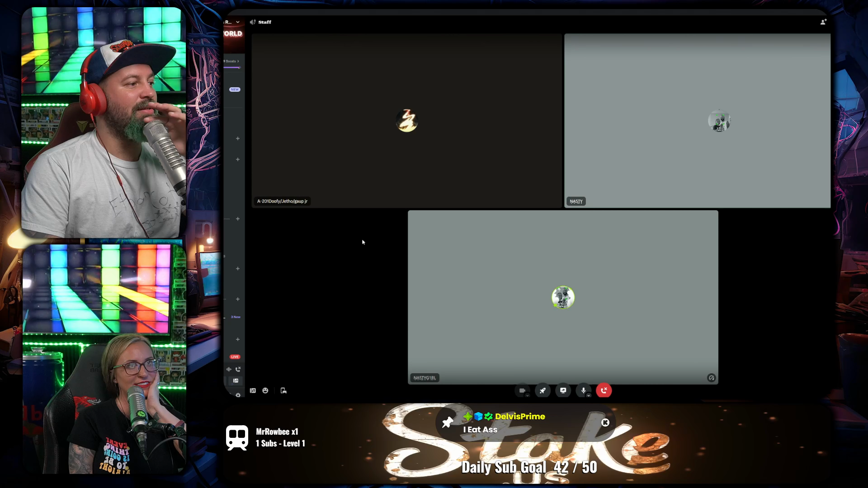Open microphone options dropdown arrow
The image size is (868, 488).
click(589, 395)
